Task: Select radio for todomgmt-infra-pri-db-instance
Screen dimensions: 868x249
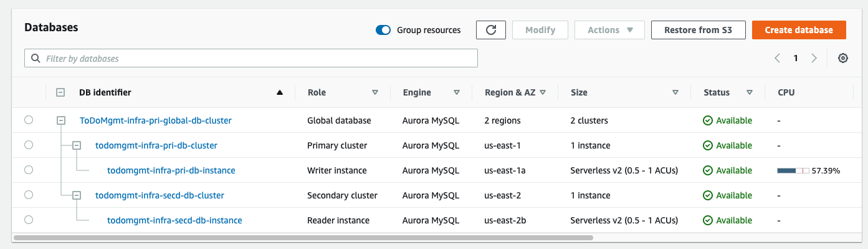Action: click(x=29, y=170)
